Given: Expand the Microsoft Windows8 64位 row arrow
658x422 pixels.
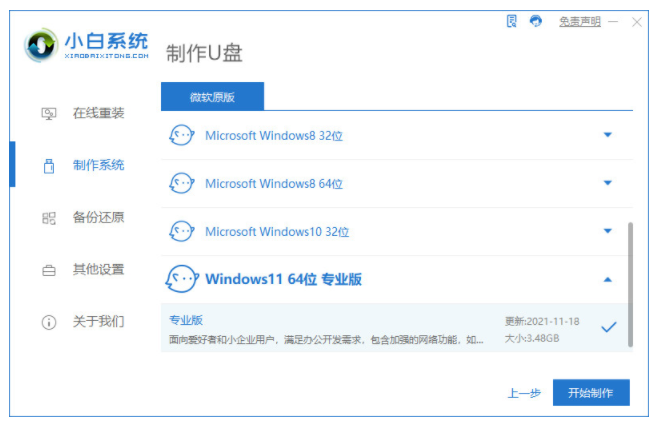Looking at the screenshot, I should point(607,183).
